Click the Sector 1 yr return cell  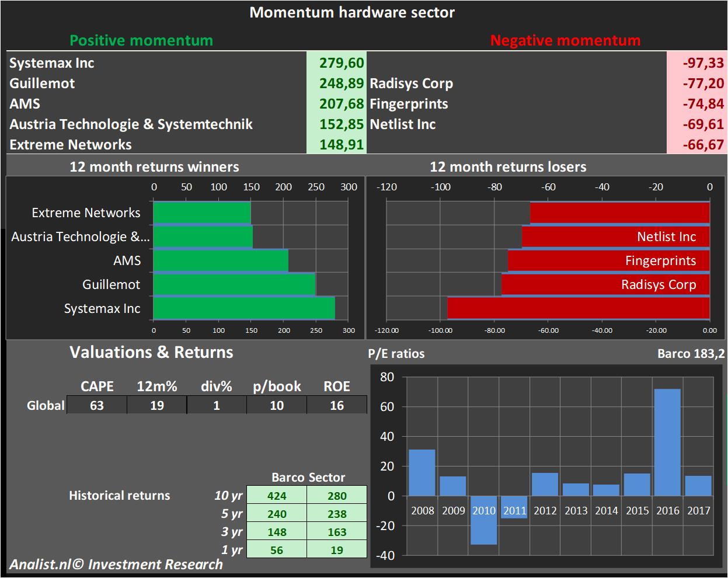coord(337,550)
